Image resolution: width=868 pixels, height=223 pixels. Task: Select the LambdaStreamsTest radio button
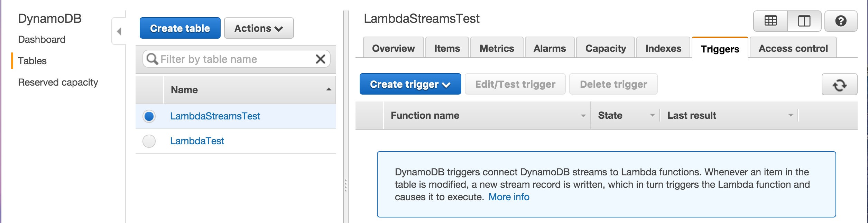point(149,116)
